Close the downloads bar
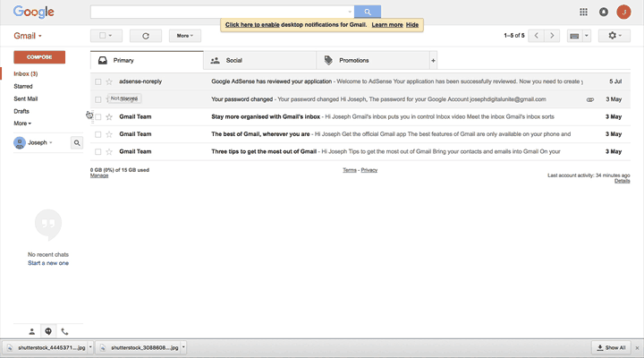The width and height of the screenshot is (644, 358). 637,348
